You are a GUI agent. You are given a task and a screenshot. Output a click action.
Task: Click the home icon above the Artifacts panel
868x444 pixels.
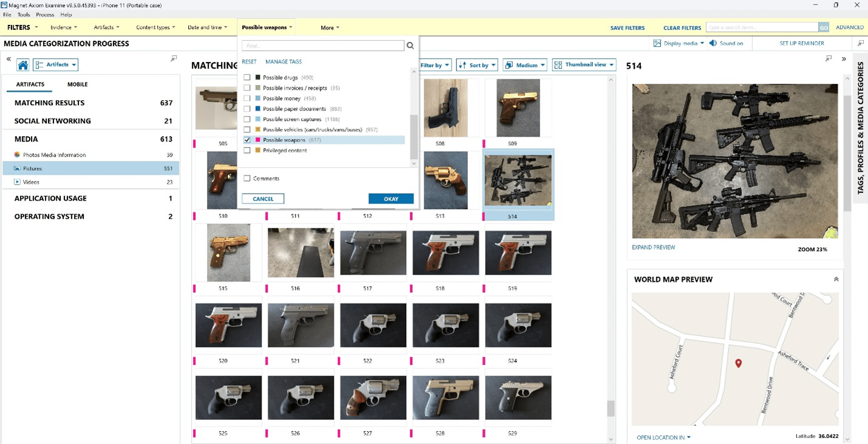tap(23, 64)
